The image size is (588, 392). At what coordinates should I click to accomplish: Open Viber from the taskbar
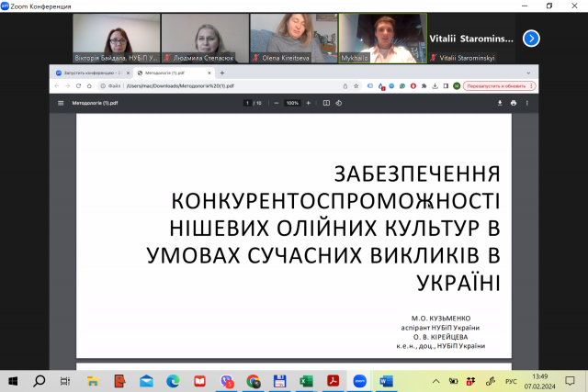(227, 381)
